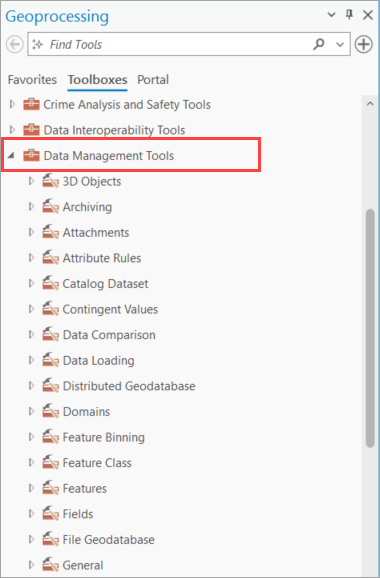Click the Contingent Values toolset icon
The height and width of the screenshot is (578, 380).
point(50,309)
